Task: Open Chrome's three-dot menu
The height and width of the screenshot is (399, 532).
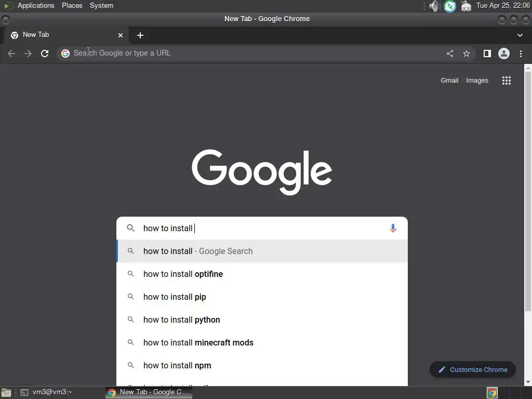Action: coord(521,54)
